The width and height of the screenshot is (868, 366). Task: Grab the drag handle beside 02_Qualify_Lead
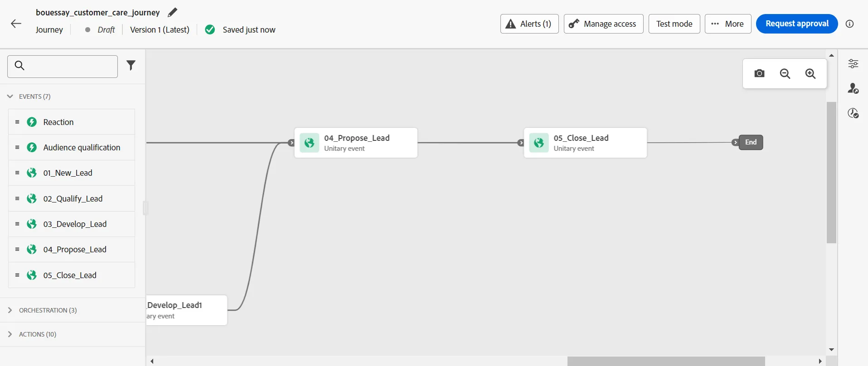[17, 198]
